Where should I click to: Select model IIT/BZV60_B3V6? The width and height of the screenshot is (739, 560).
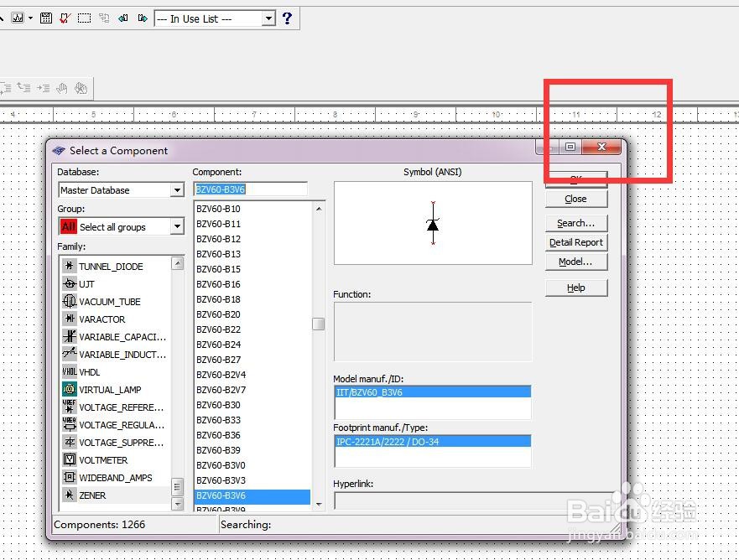pyautogui.click(x=433, y=391)
